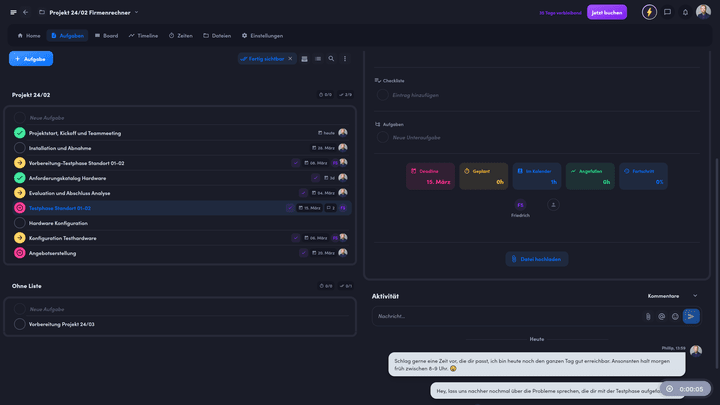Open the notifications bell
Image resolution: width=720 pixels, height=405 pixels.
point(685,12)
